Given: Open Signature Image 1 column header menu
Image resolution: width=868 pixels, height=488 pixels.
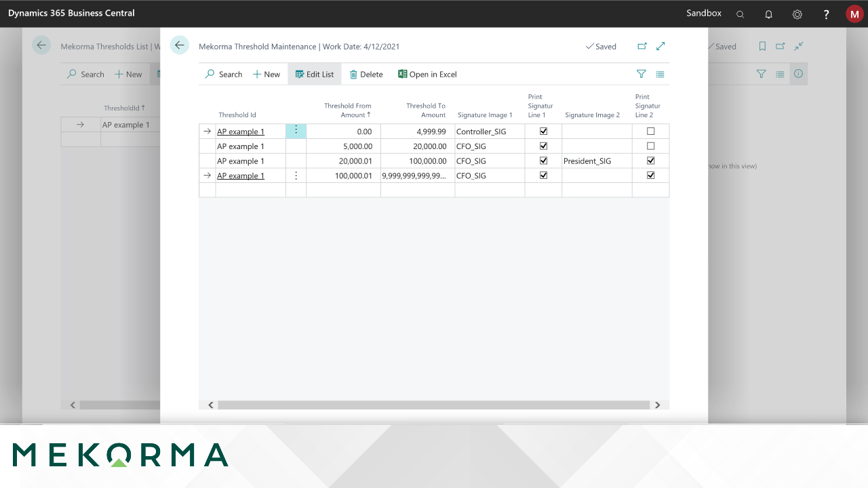Looking at the screenshot, I should coord(485,115).
